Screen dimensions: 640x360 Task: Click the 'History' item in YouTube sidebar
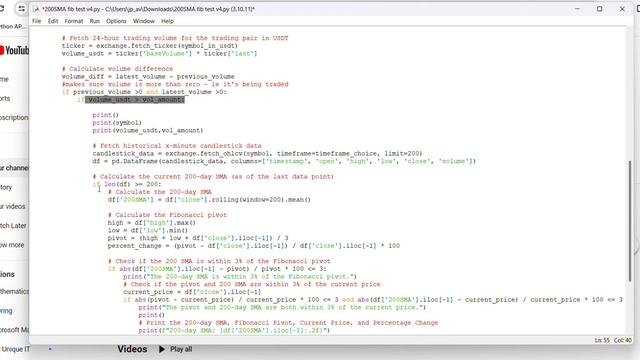coord(6,187)
